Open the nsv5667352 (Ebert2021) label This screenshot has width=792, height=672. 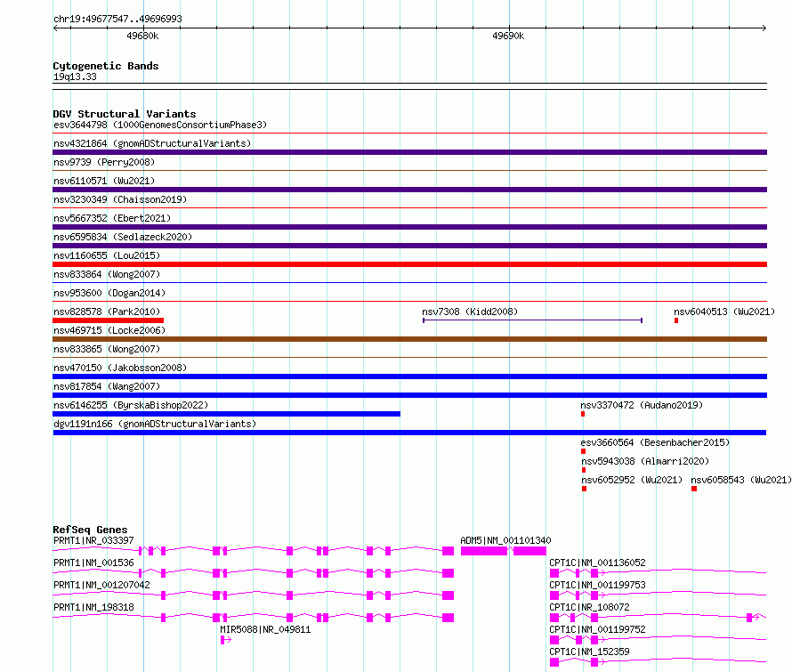112,218
